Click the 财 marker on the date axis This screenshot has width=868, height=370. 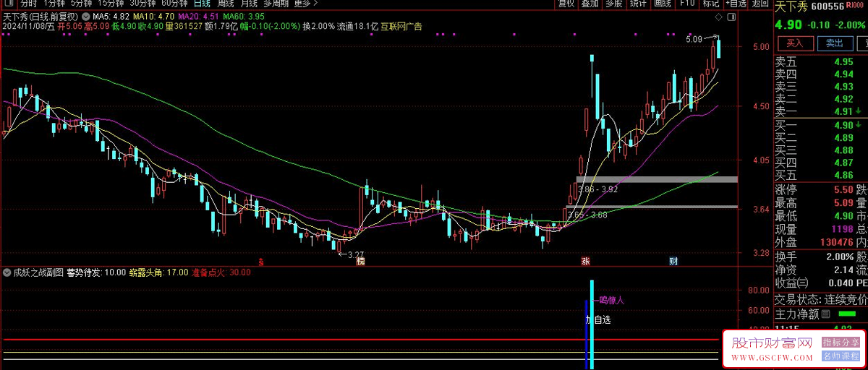[x=672, y=261]
